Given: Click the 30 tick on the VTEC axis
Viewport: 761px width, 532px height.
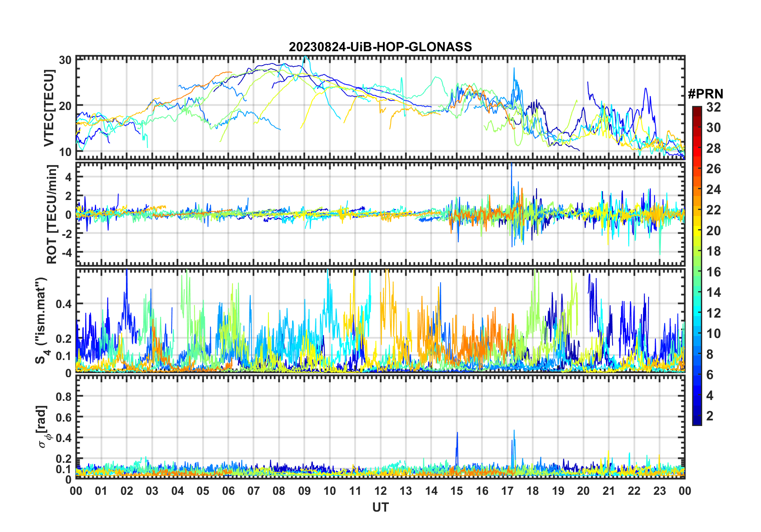Looking at the screenshot, I should coord(65,60).
